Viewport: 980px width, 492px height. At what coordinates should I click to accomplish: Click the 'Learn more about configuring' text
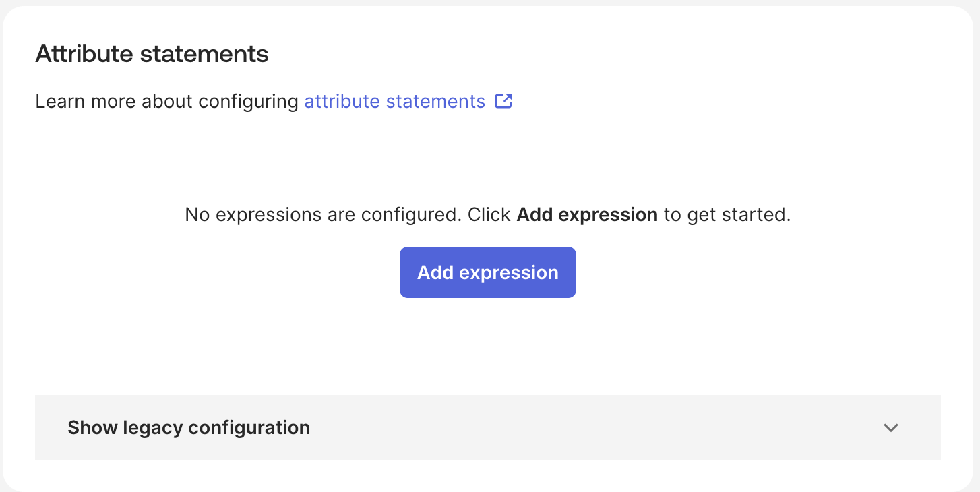166,101
